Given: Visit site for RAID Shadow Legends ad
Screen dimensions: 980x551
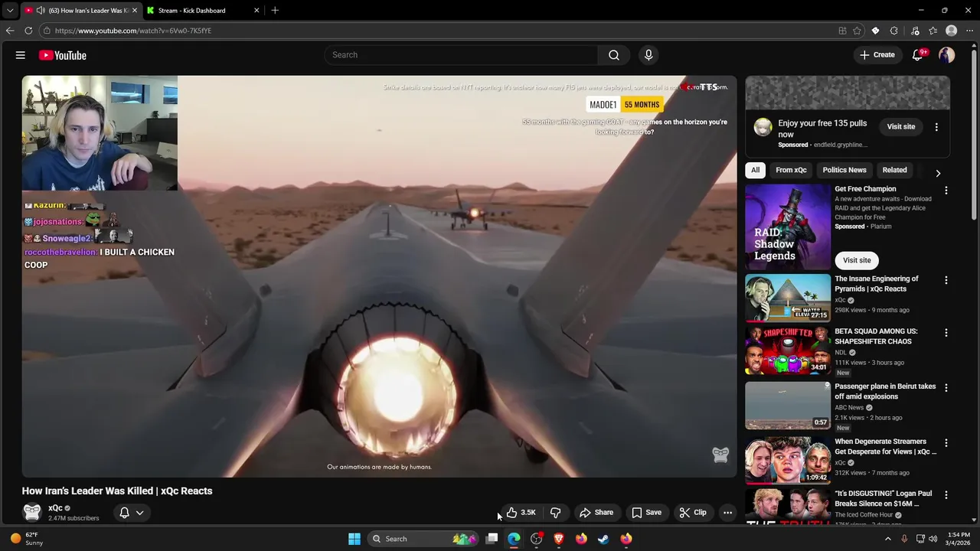Looking at the screenshot, I should (x=857, y=260).
